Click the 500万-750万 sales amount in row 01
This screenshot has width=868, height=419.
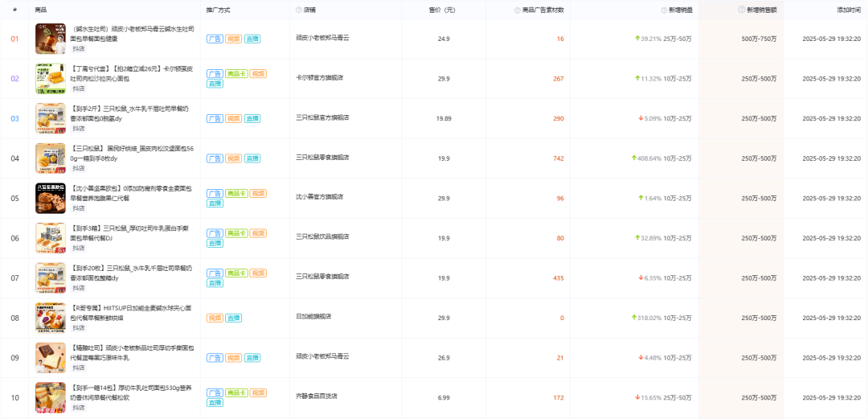pyautogui.click(x=759, y=39)
